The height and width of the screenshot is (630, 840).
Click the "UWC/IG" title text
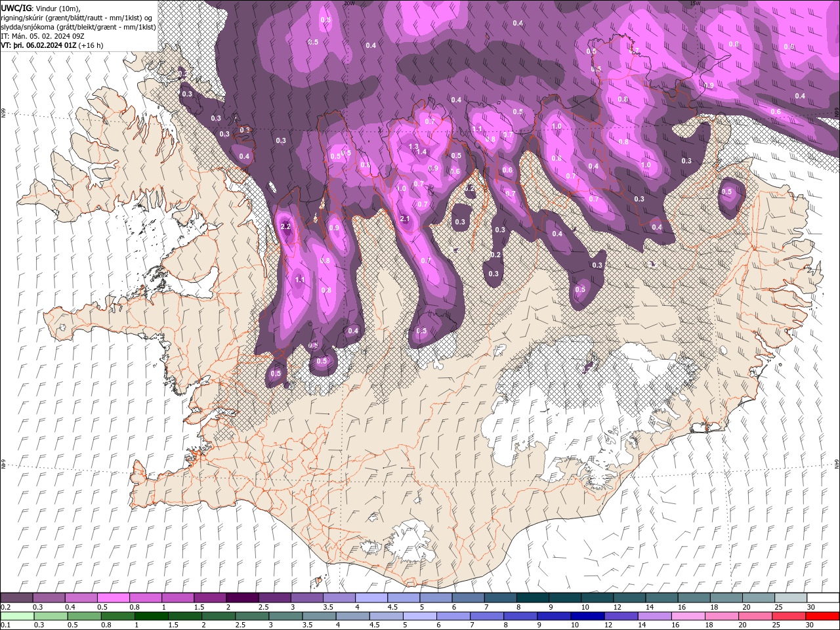point(16,8)
